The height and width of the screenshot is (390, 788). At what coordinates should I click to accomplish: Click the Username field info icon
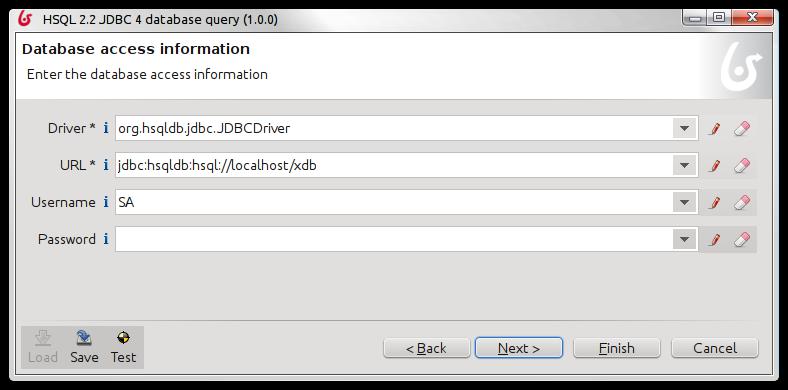point(106,202)
